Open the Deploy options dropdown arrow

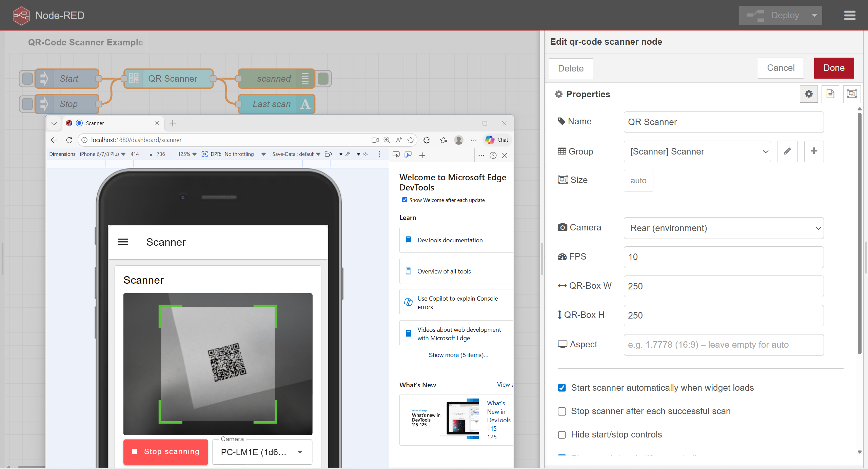814,15
